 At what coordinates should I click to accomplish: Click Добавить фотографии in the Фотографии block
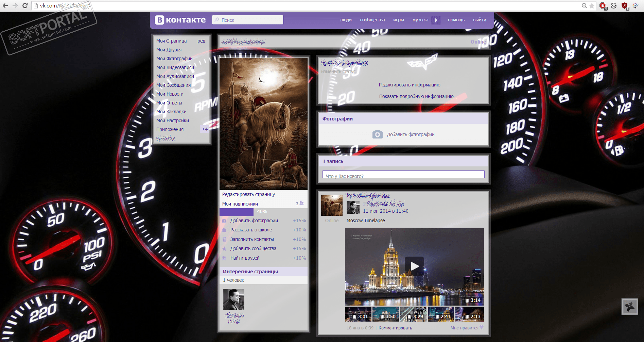click(x=411, y=134)
